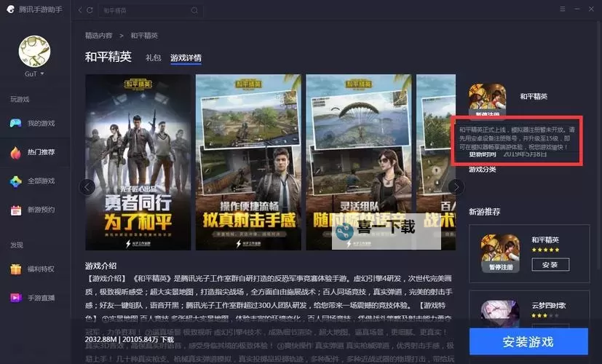Click the 新游推荐 heading
The height and width of the screenshot is (364, 602).
(x=485, y=212)
